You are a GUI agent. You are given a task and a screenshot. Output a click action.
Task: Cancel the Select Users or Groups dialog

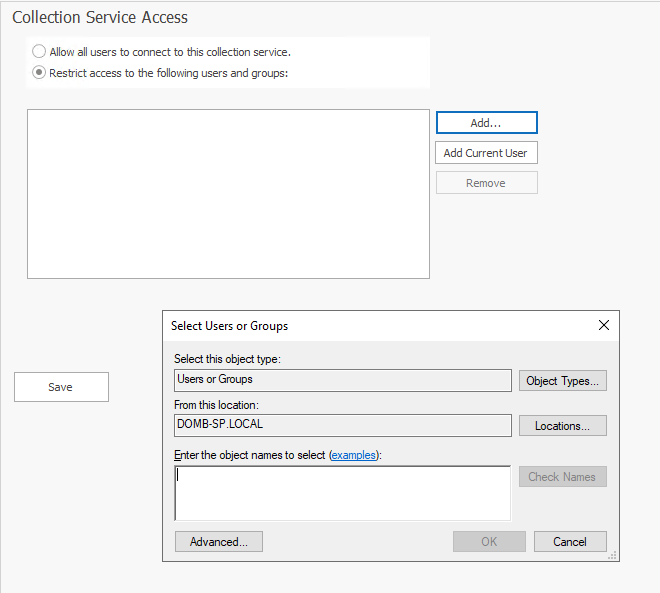569,541
